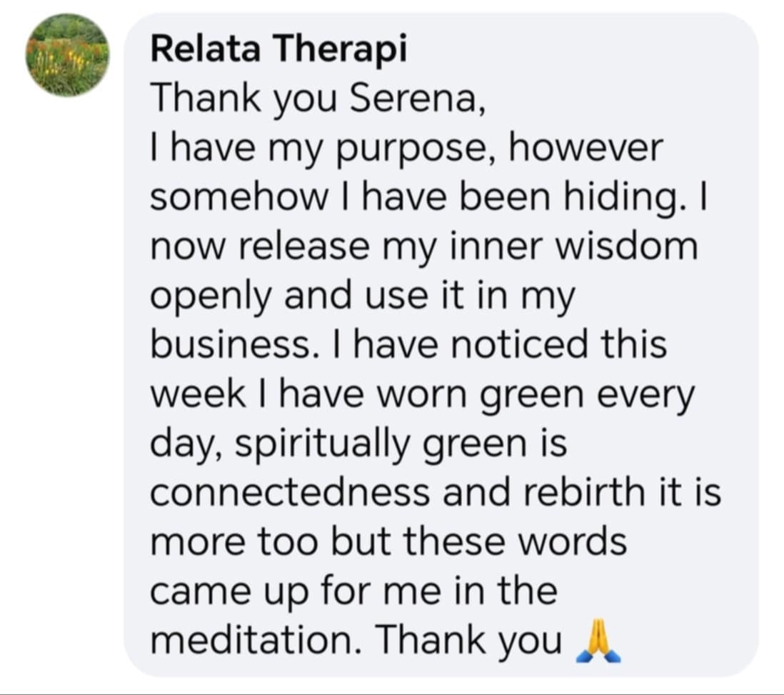
Task: Click the phrase more too but these words
Action: click(x=388, y=541)
